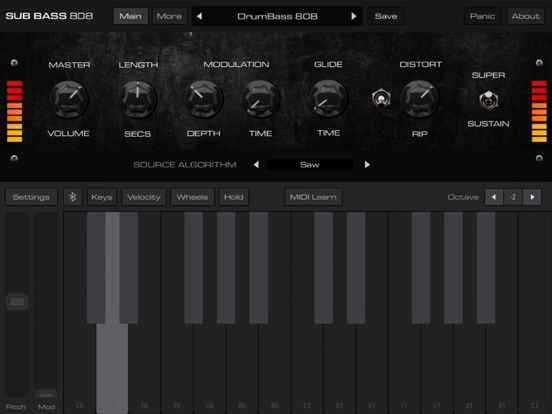
Task: Play the black key between F0 and G0
Action: click(194, 268)
